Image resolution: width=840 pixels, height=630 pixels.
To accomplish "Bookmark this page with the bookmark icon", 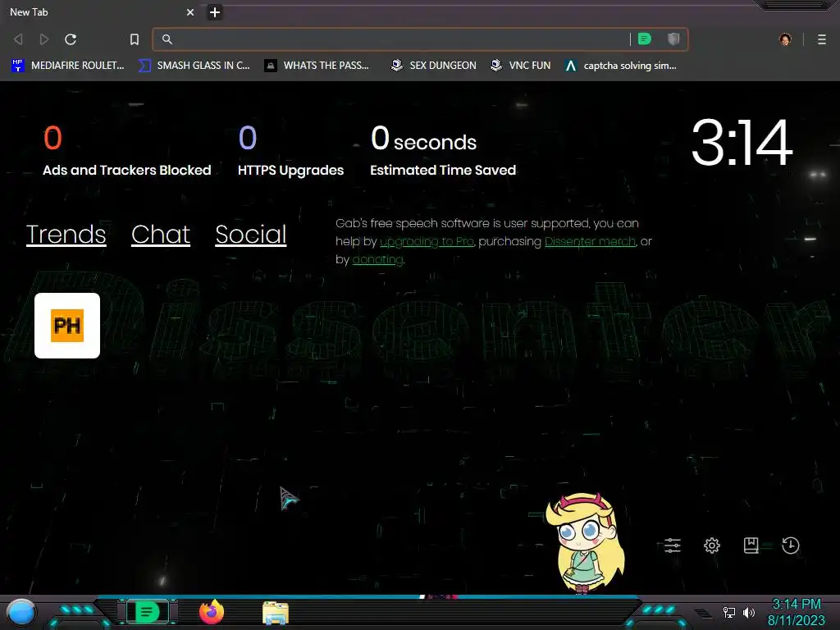I will pos(135,39).
